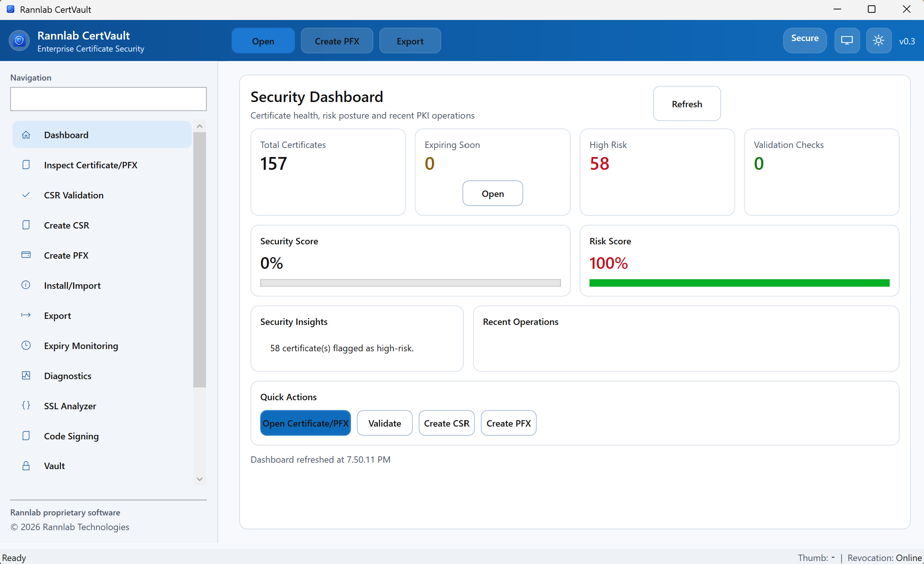Open the Dashboard navigation item
Image resolution: width=924 pixels, height=564 pixels.
pos(102,135)
